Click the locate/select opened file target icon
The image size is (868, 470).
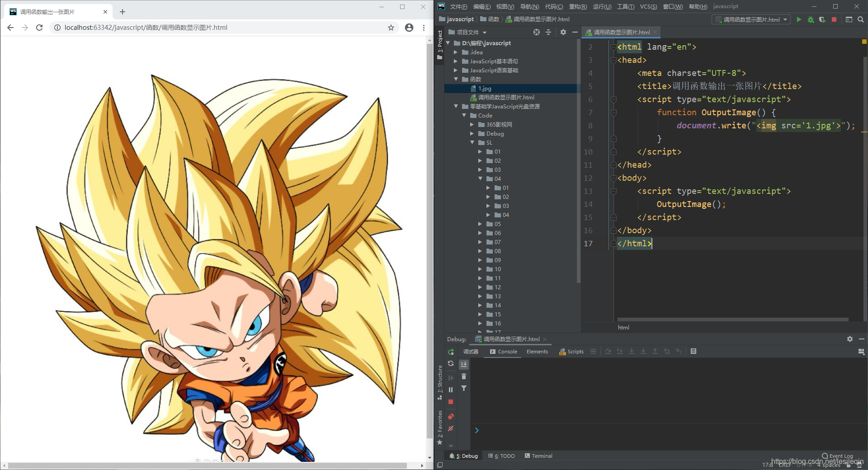(537, 32)
